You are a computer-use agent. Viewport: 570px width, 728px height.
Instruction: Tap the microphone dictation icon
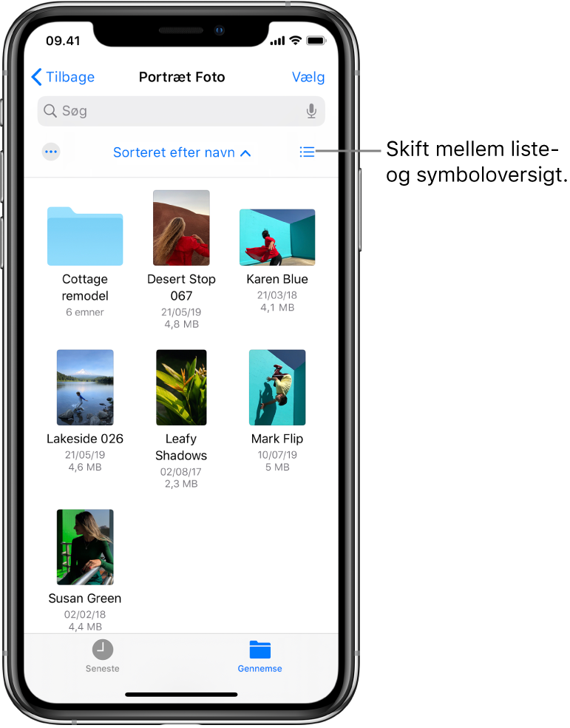(x=312, y=111)
